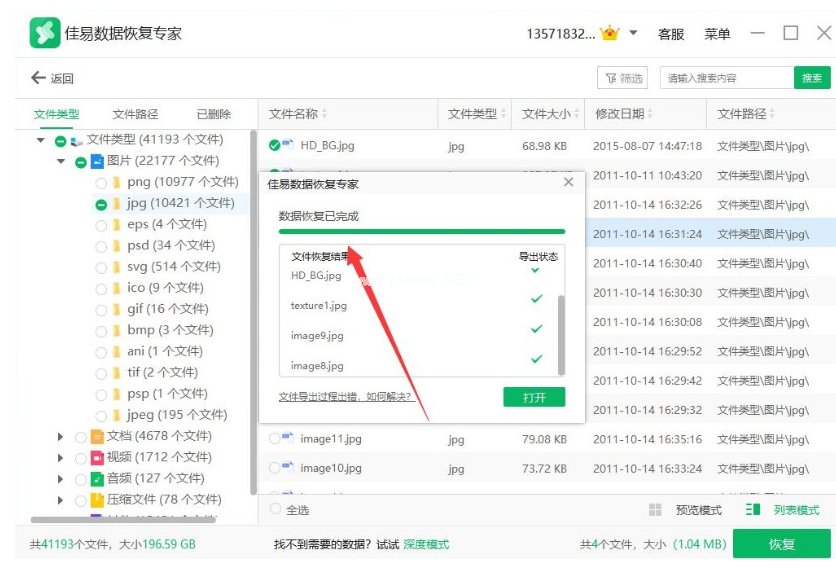Click the crown VIP icon
Image resolution: width=836 pixels, height=577 pixels.
click(610, 33)
